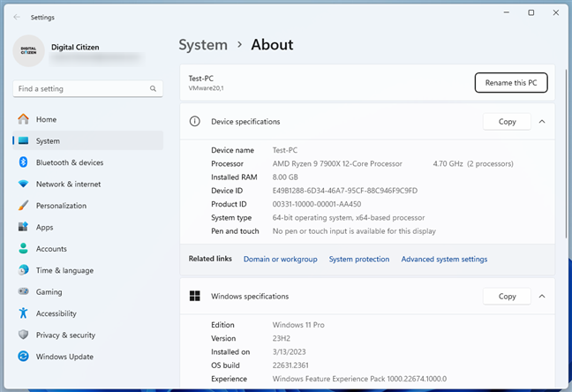Select System in the sidebar
This screenshot has height=392, width=572.
tap(88, 140)
